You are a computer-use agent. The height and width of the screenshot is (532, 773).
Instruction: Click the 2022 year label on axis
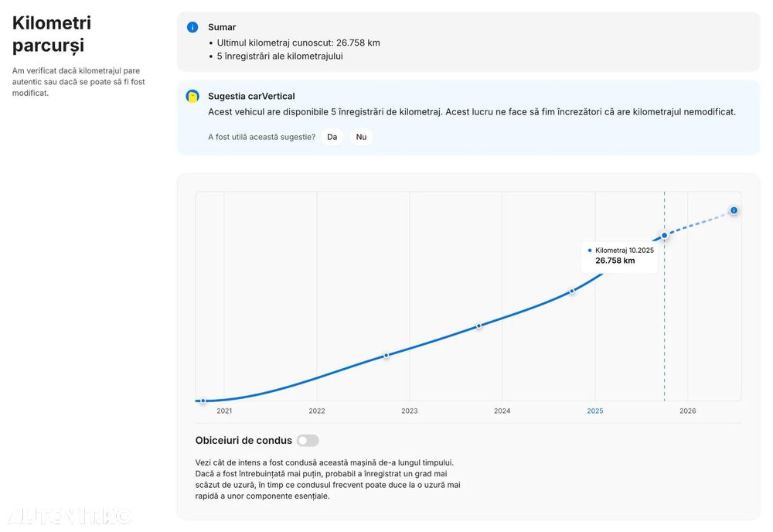[x=316, y=411]
